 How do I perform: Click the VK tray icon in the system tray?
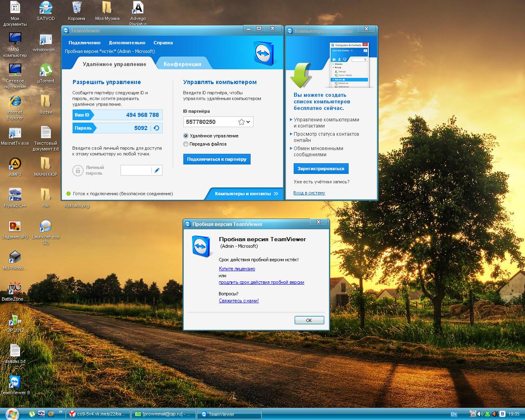[x=502, y=414]
